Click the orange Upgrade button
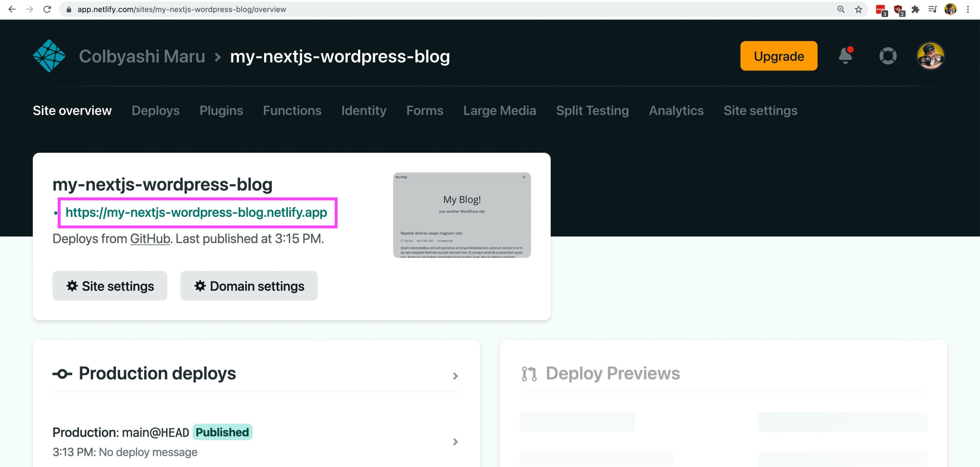The width and height of the screenshot is (980, 467). coord(779,56)
